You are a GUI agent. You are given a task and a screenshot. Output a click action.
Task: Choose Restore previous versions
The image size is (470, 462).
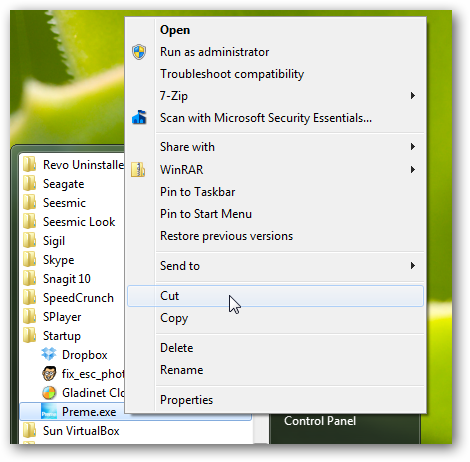[x=275, y=236]
